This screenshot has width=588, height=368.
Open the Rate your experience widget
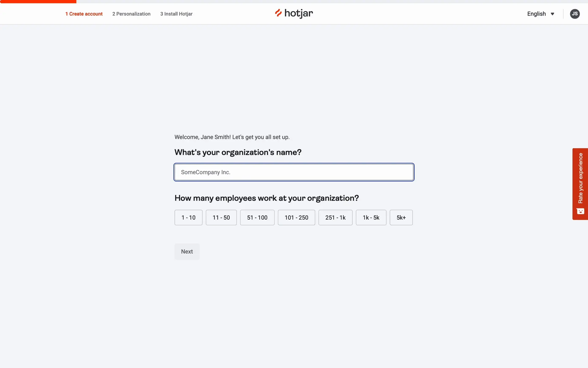tap(580, 178)
